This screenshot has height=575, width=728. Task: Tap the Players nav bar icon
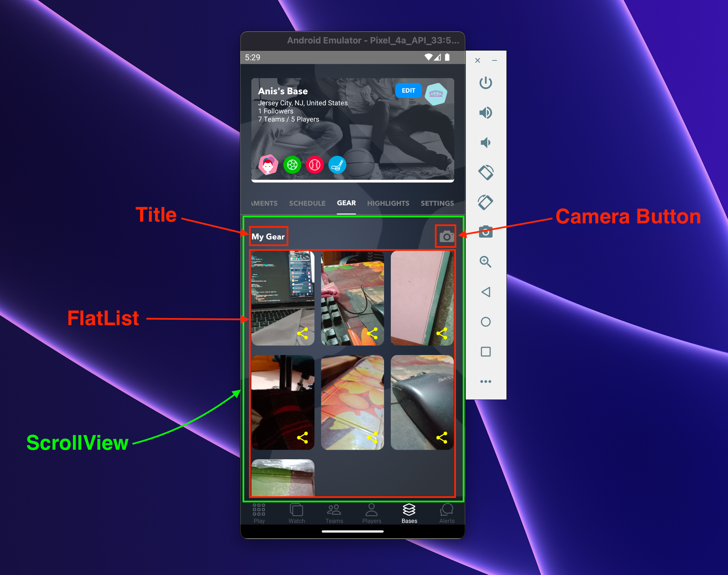[371, 513]
